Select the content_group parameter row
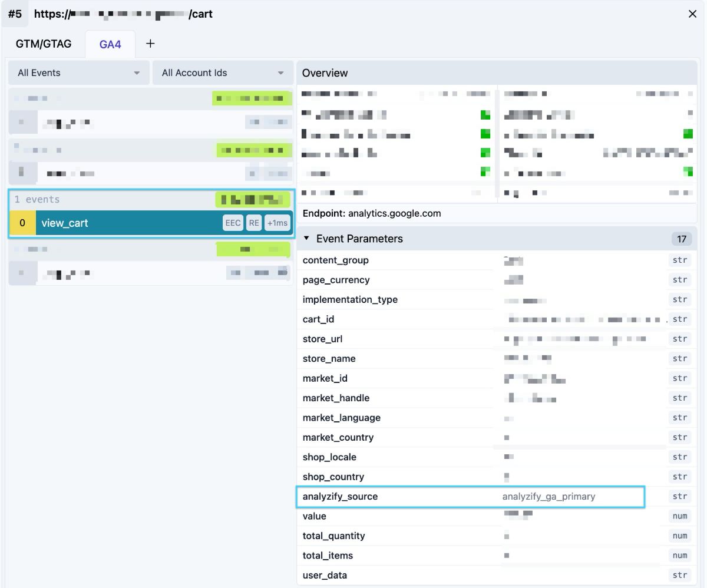The image size is (707, 588). [497, 260]
